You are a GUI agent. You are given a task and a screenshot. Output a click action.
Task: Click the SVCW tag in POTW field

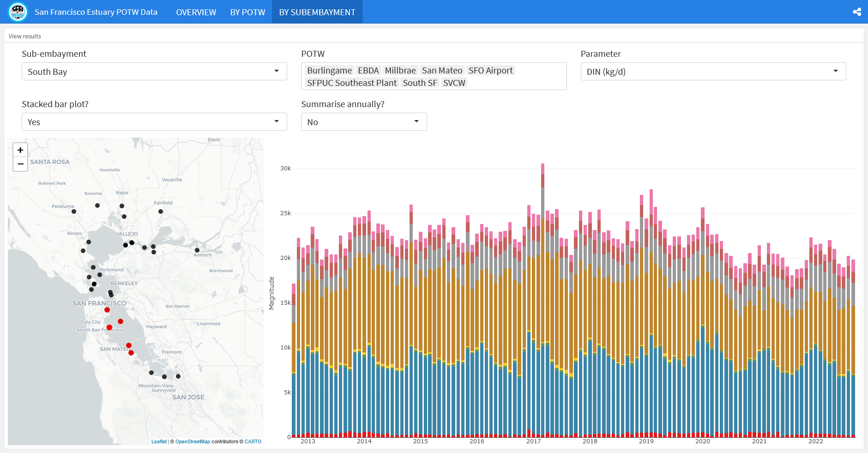[x=454, y=83]
